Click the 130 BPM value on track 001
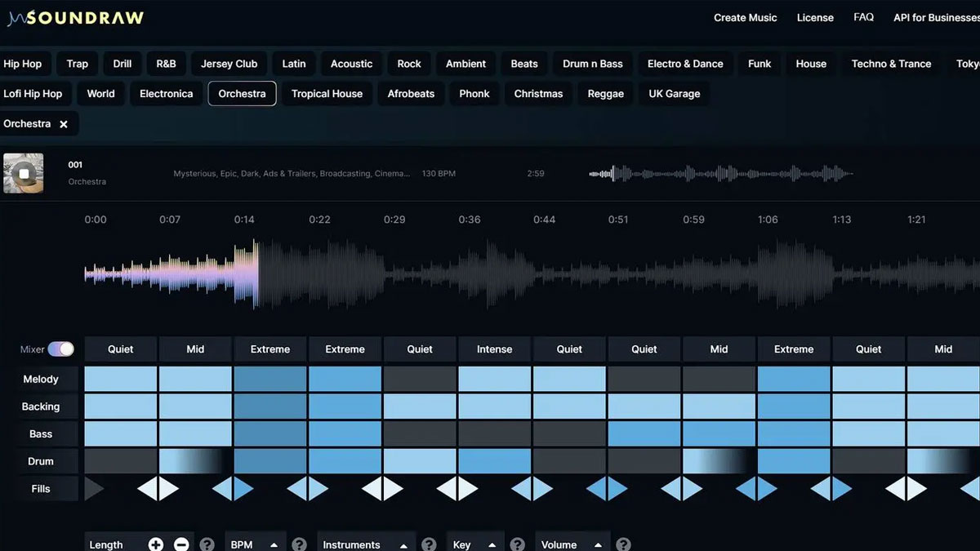 click(439, 174)
